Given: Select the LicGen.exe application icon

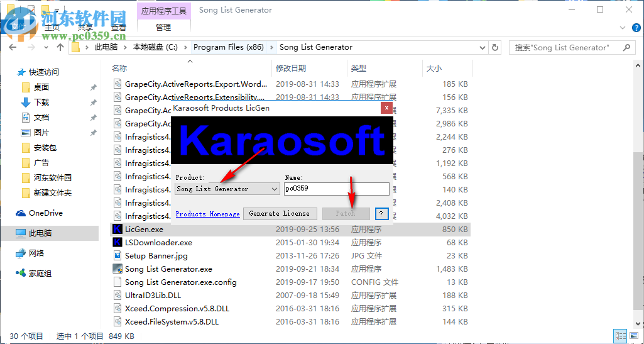Looking at the screenshot, I should click(x=117, y=230).
